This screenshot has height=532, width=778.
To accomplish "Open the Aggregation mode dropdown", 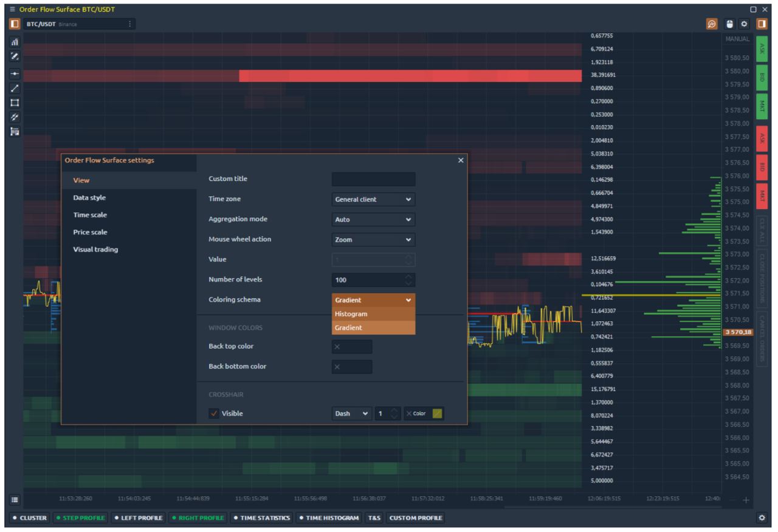I will (x=373, y=219).
